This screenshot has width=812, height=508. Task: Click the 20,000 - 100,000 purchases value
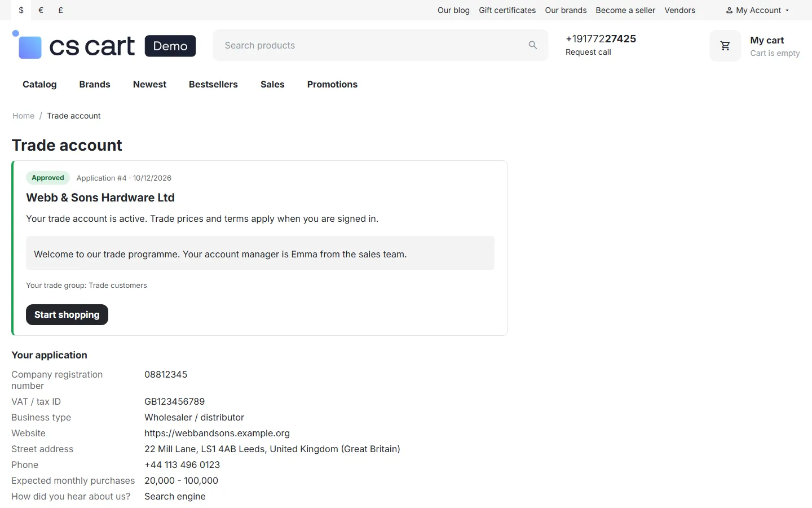click(181, 480)
